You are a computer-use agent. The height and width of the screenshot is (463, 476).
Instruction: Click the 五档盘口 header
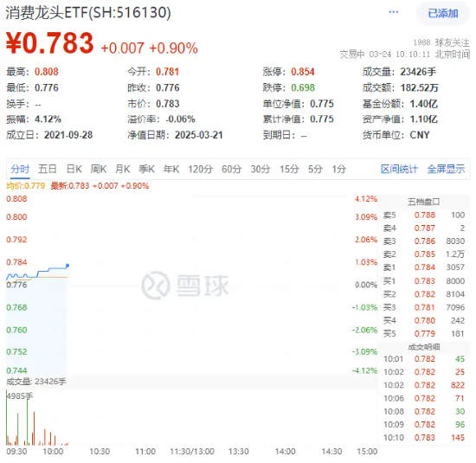point(423,202)
